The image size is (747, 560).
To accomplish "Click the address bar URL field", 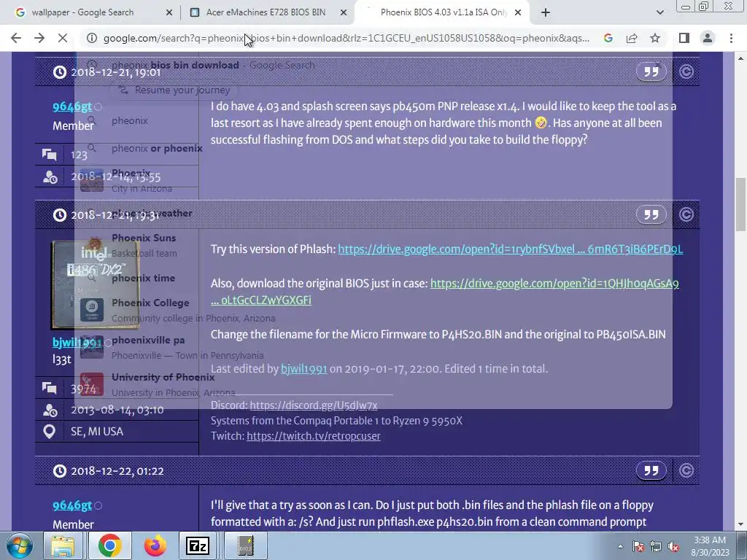I will coord(347,38).
